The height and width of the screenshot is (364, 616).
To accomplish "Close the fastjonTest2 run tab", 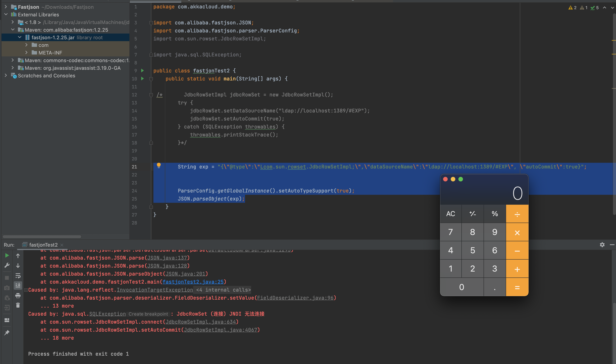I will [x=62, y=245].
